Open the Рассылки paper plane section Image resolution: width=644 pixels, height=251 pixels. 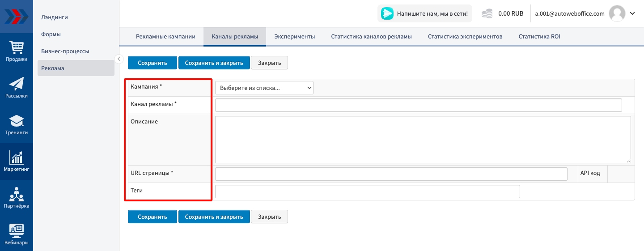tap(16, 88)
